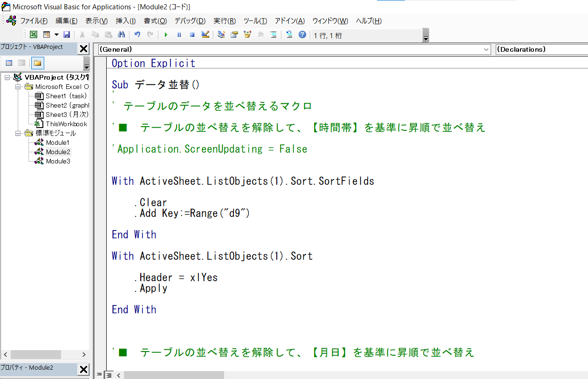Close the Project - VBAProject panel
This screenshot has height=379, width=588.
[83, 48]
